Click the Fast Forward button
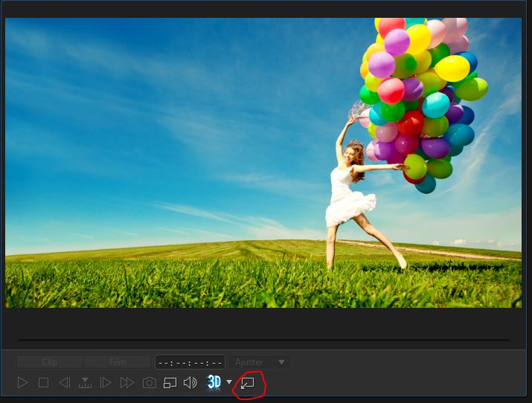532x403 pixels. [x=127, y=383]
